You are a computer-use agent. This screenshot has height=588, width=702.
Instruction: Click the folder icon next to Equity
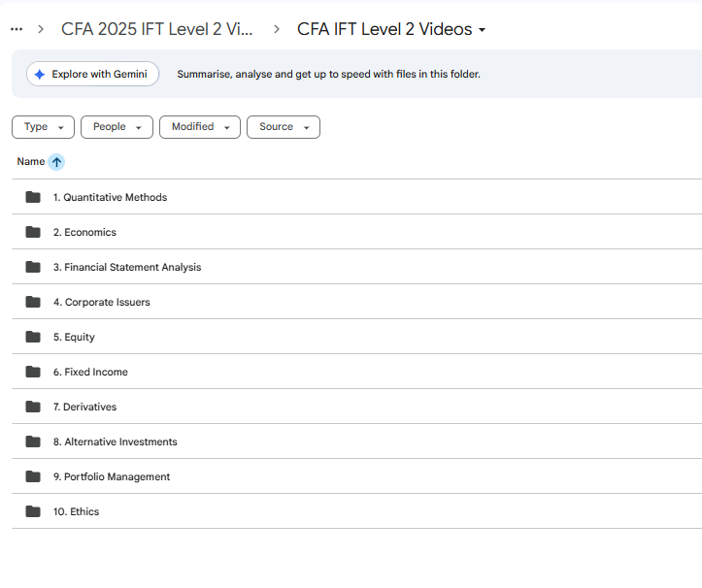pos(33,337)
